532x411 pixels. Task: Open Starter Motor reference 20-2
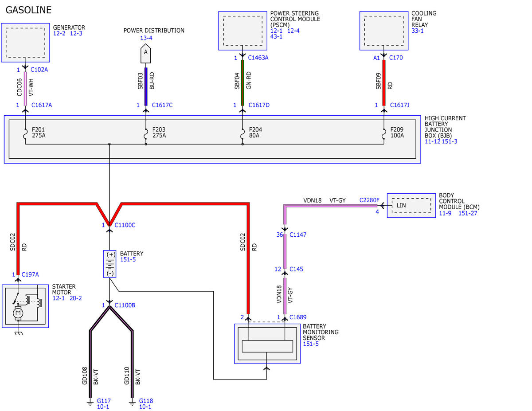(76, 298)
